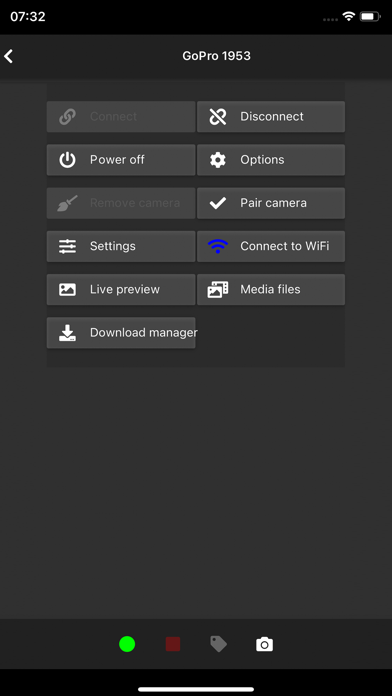The width and height of the screenshot is (392, 696).
Task: Tap the gray hilight tag icon
Action: [x=218, y=644]
